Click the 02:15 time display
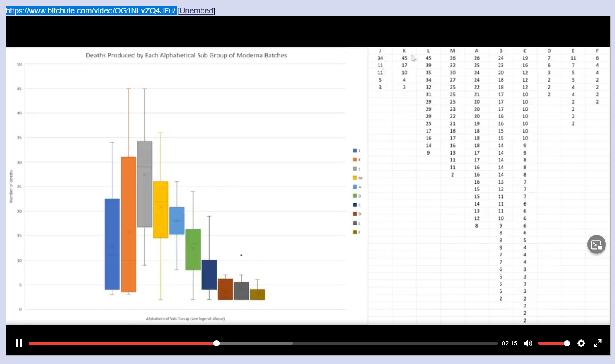Viewport: 615px width, 364px height. pyautogui.click(x=510, y=343)
